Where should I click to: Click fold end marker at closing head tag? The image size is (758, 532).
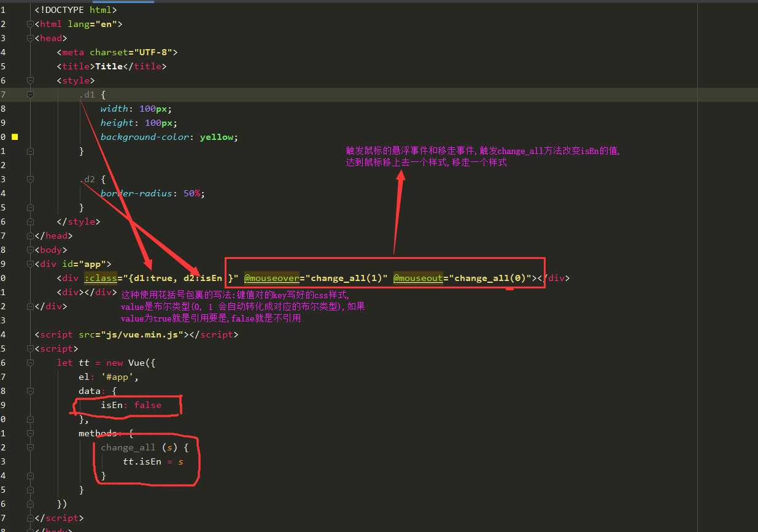pyautogui.click(x=29, y=236)
